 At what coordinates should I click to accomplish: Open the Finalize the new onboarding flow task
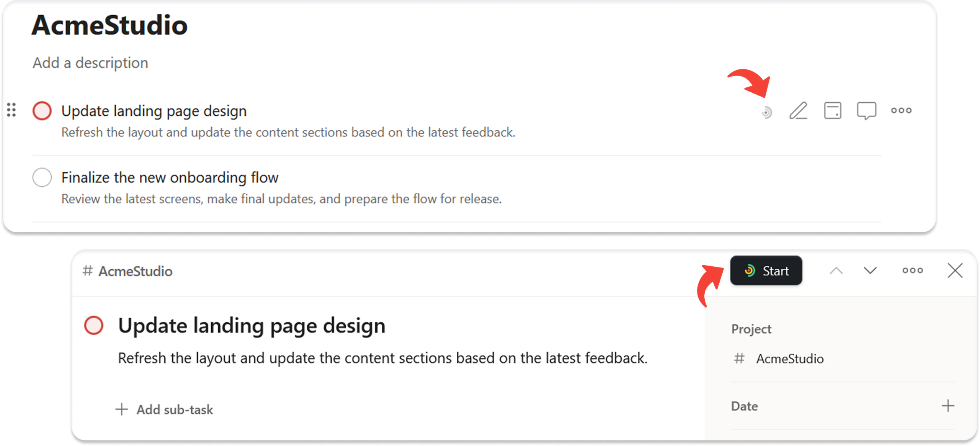point(170,178)
